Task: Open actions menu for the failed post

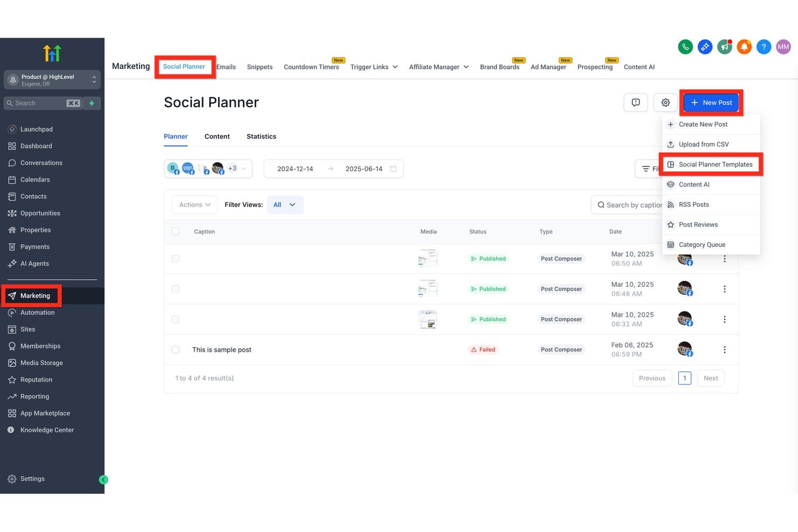Action: [x=724, y=350]
